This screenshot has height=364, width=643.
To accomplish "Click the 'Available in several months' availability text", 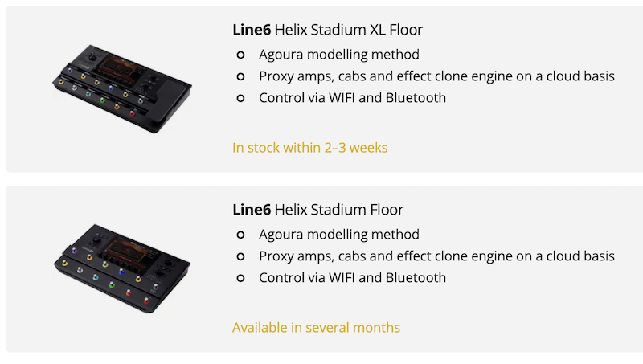I will tap(316, 328).
